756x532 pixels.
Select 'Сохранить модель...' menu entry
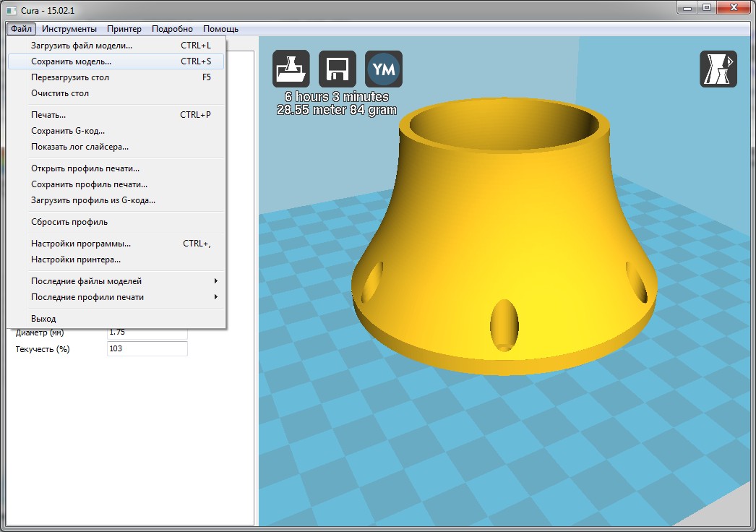(x=71, y=61)
